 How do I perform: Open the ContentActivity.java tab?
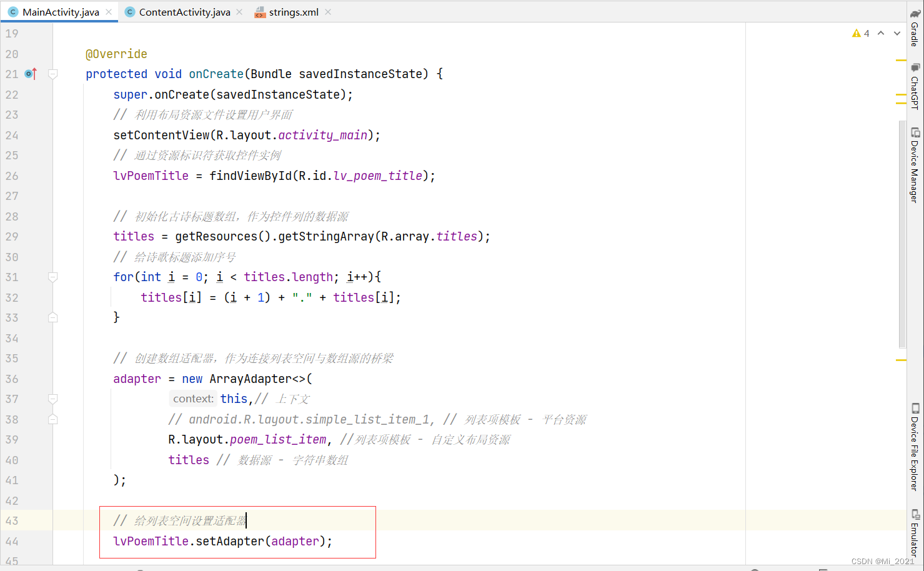tap(184, 12)
